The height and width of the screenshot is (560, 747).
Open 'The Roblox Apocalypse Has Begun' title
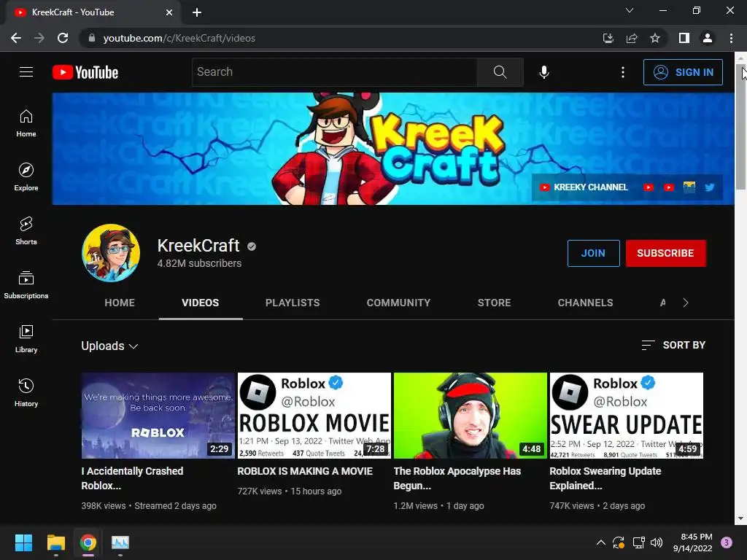click(x=457, y=478)
